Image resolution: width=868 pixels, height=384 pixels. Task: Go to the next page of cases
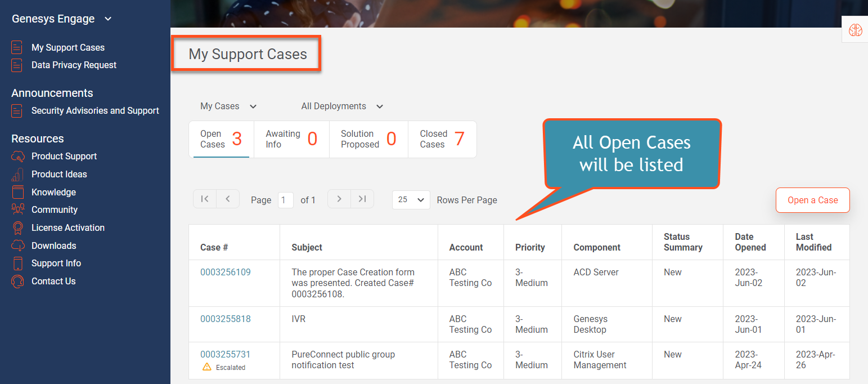pos(339,199)
